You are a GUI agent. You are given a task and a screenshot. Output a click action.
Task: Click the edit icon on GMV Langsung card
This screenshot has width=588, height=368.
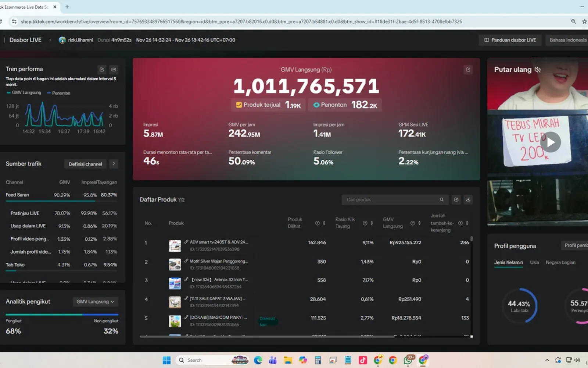pos(468,70)
